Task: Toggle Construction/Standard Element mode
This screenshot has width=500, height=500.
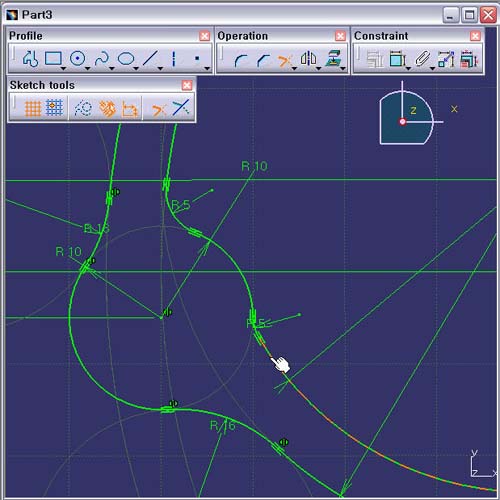Action: tap(83, 108)
